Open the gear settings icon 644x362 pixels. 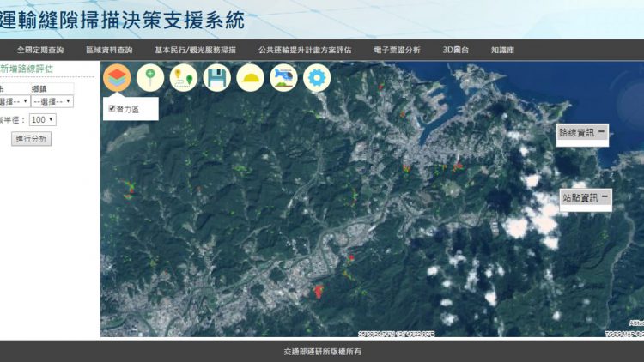317,77
